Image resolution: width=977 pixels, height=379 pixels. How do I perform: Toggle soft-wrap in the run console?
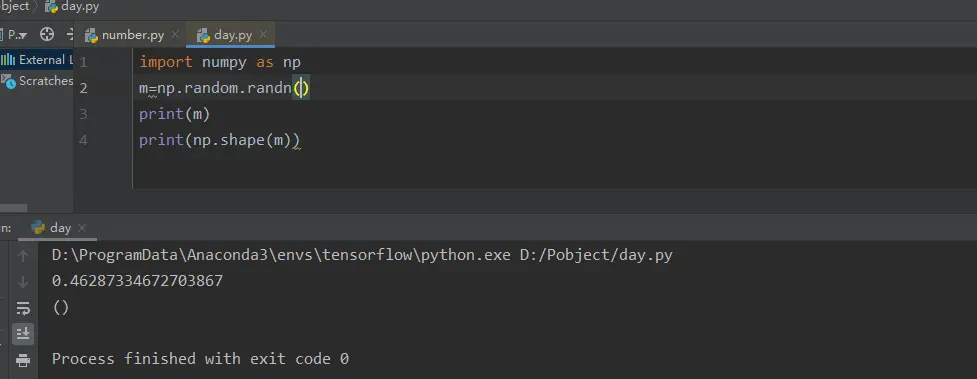tap(23, 308)
